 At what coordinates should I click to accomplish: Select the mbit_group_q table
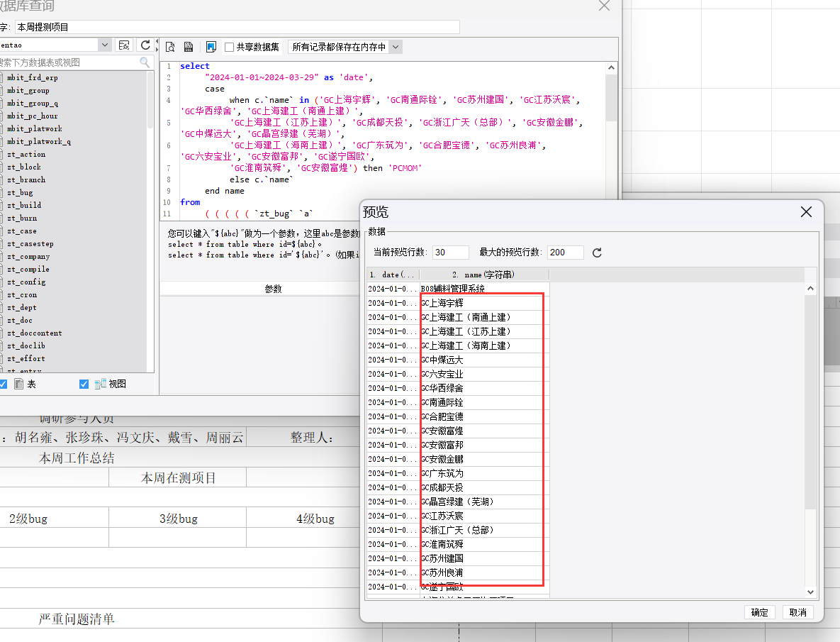point(32,104)
